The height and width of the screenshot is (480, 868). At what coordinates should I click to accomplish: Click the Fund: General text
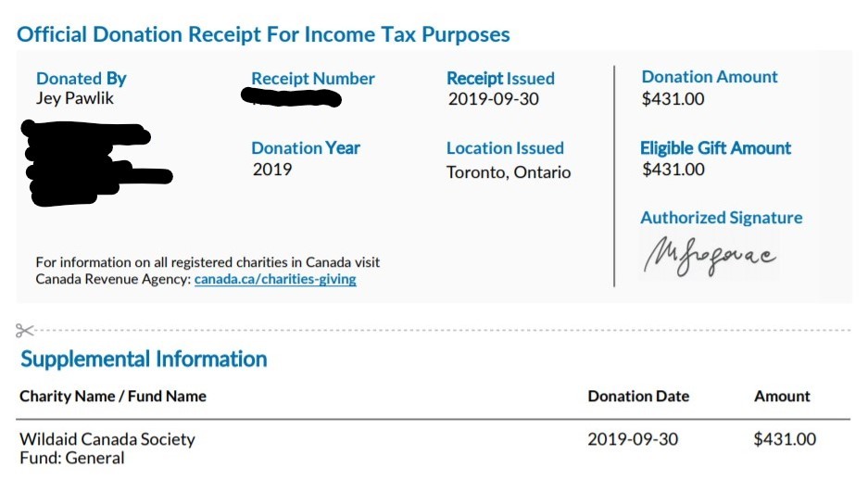pyautogui.click(x=72, y=458)
